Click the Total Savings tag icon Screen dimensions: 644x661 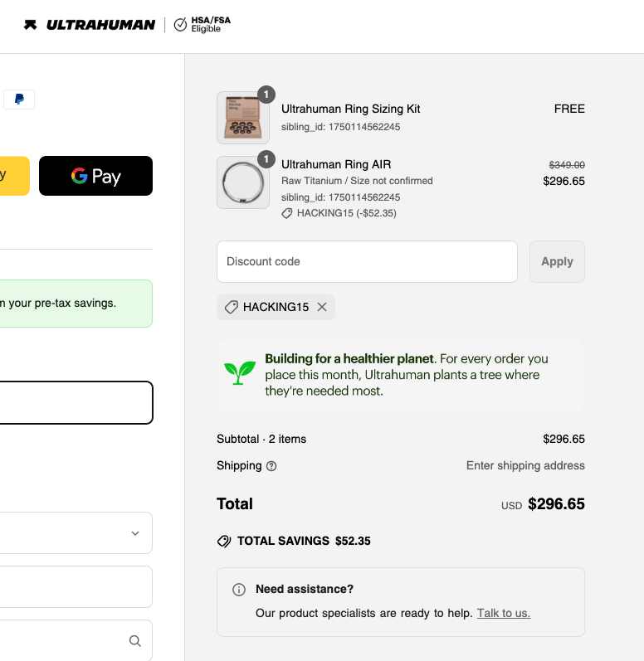[x=224, y=541]
